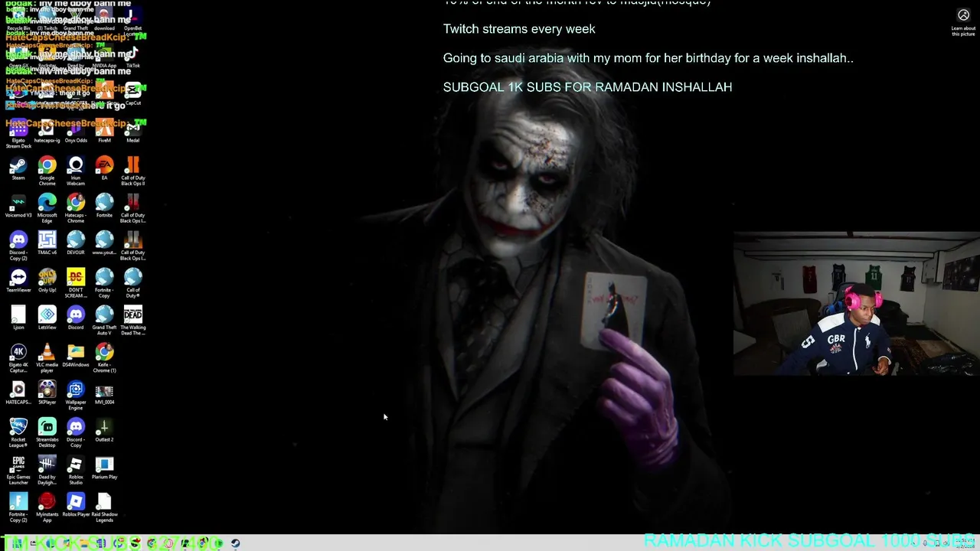Open the Streamlabs Desktop shortcut
This screenshot has height=551, width=980.
coord(47,433)
